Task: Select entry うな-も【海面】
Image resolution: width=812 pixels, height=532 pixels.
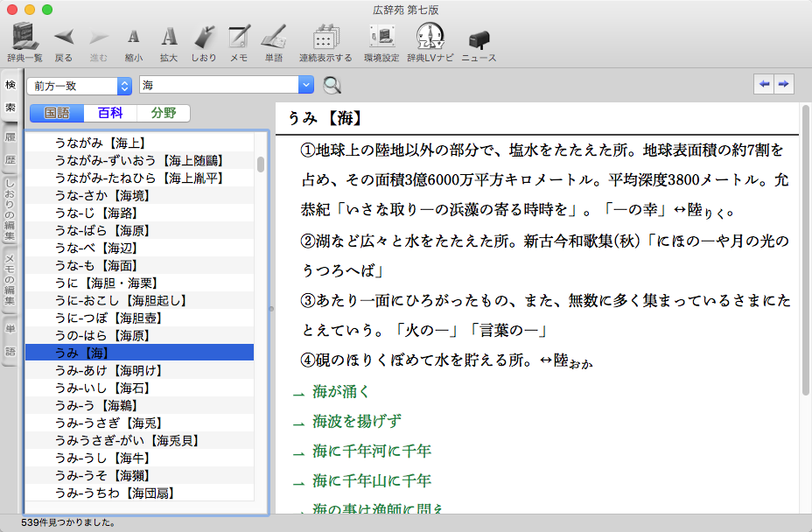Action: 139,266
